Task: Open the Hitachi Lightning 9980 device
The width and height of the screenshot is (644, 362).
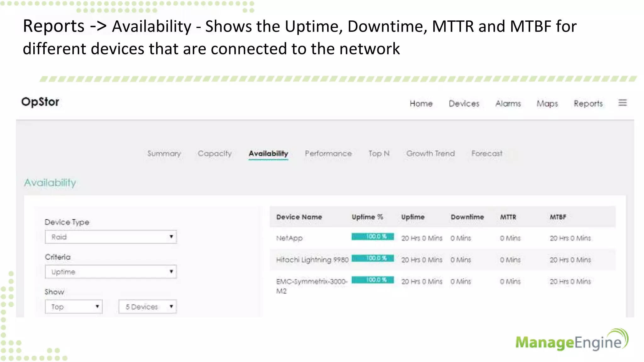Action: 312,260
